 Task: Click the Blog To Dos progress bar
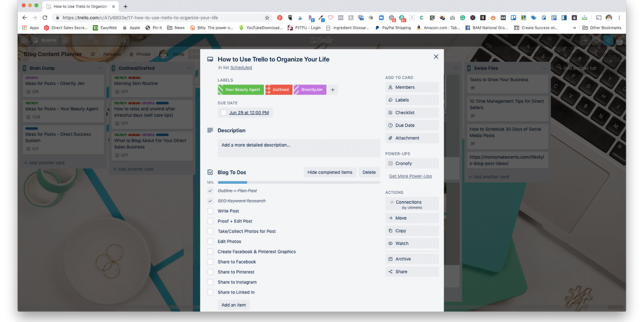299,182
